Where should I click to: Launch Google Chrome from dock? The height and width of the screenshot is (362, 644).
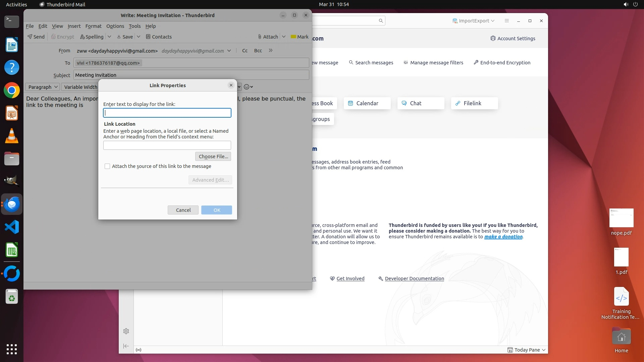click(12, 90)
